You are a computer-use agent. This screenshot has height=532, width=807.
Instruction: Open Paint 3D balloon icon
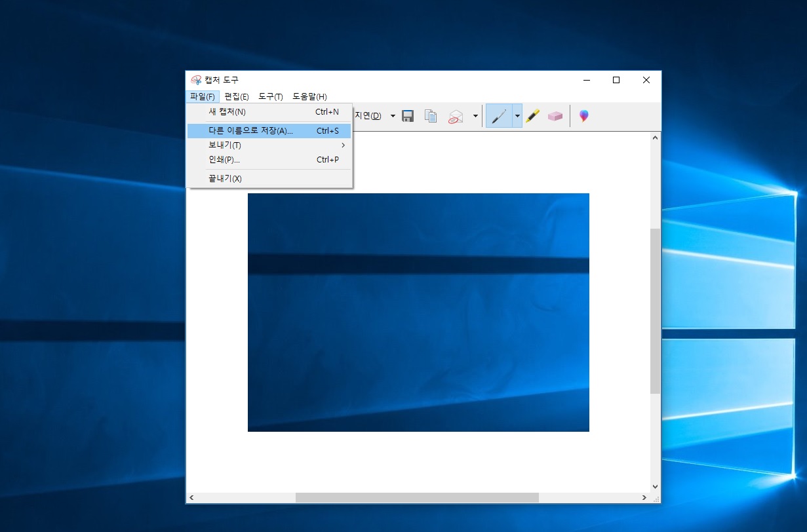583,116
